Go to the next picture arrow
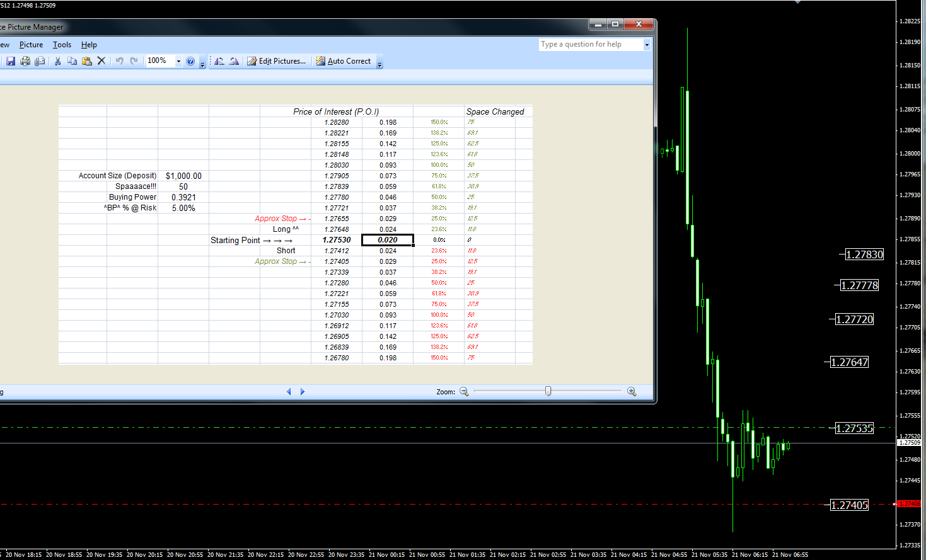Viewport: 926px width, 560px height. pos(303,392)
